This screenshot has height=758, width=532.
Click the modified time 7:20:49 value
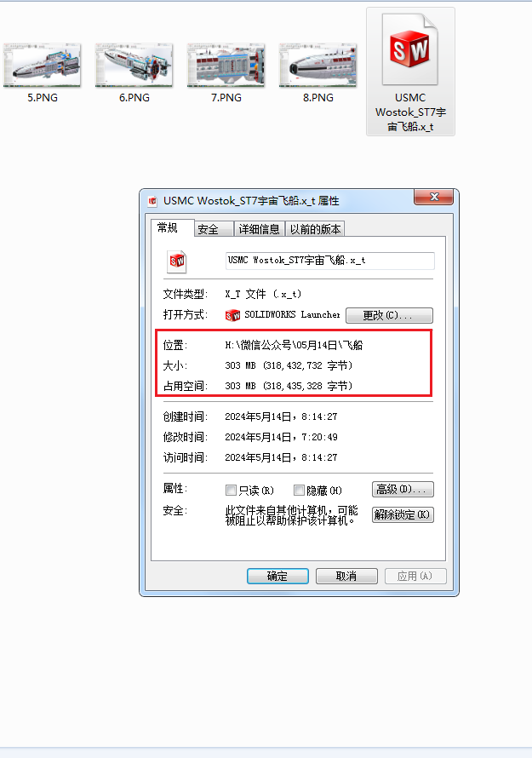click(x=319, y=437)
